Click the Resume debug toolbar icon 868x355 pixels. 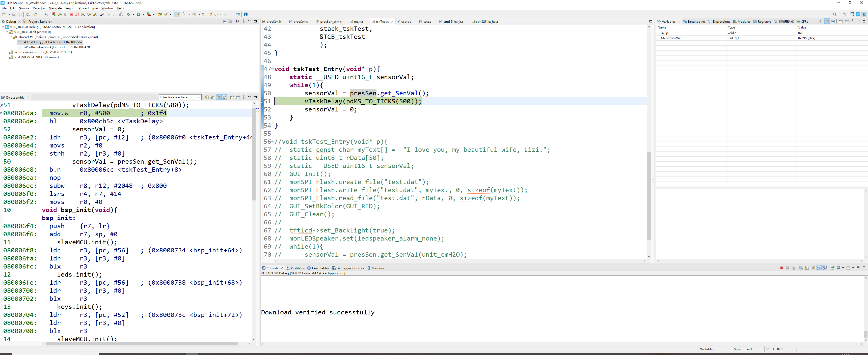click(60, 14)
